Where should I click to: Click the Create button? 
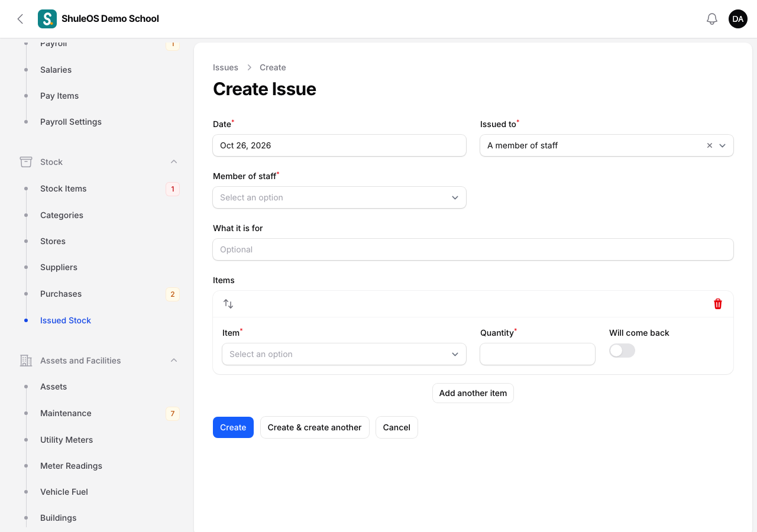click(233, 427)
